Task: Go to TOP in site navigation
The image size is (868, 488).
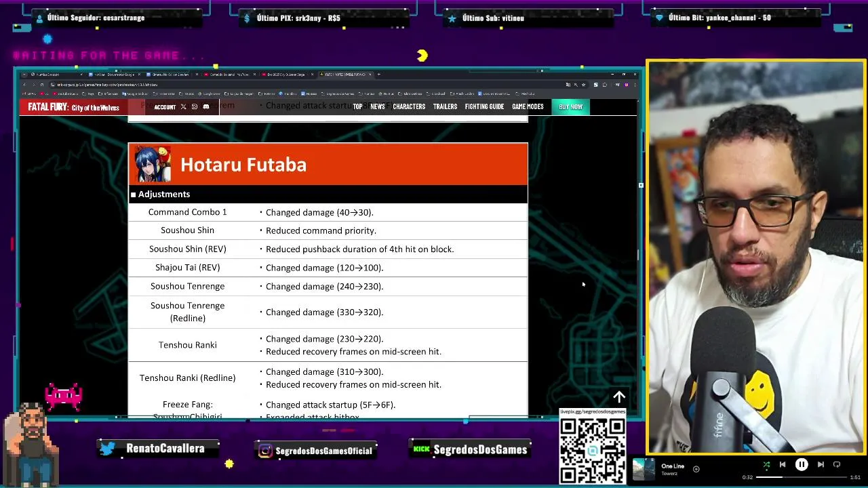Action: 357,107
